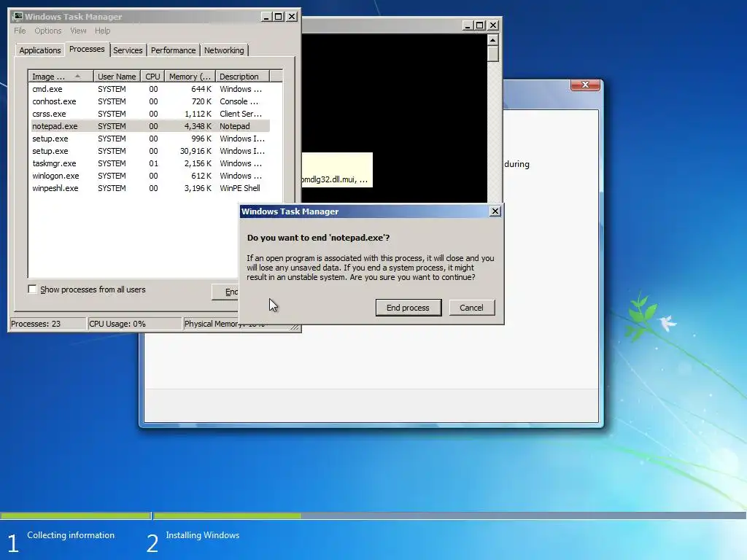Maximize the Task Manager window

279,17
